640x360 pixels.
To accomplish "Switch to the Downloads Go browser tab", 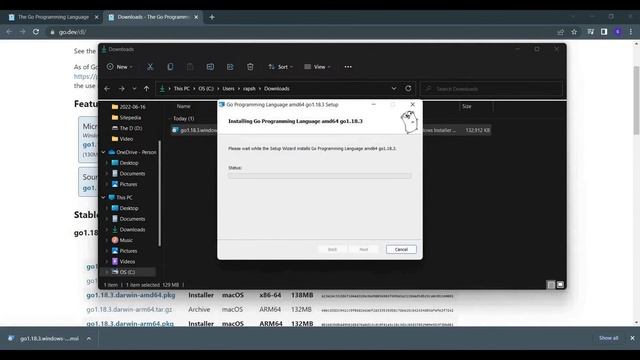I will pos(153,17).
